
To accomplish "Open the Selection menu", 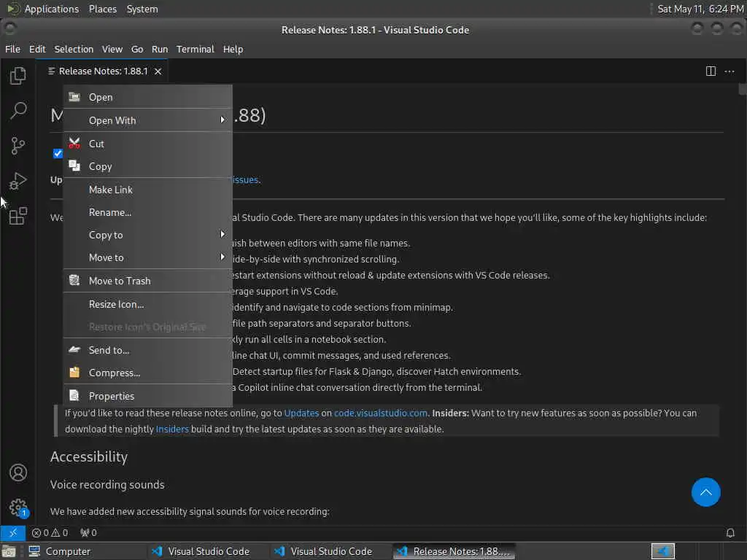I will (x=74, y=49).
